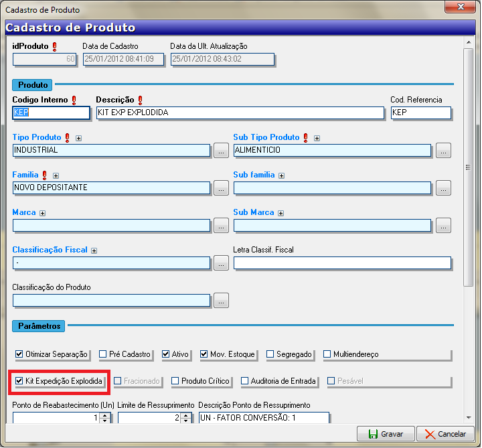Click the scrollbar up arrow

coord(469,42)
